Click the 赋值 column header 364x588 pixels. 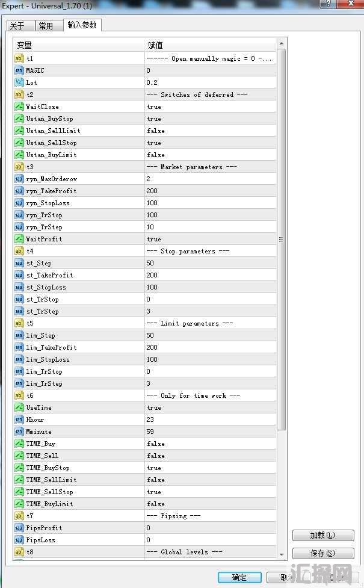(210, 45)
